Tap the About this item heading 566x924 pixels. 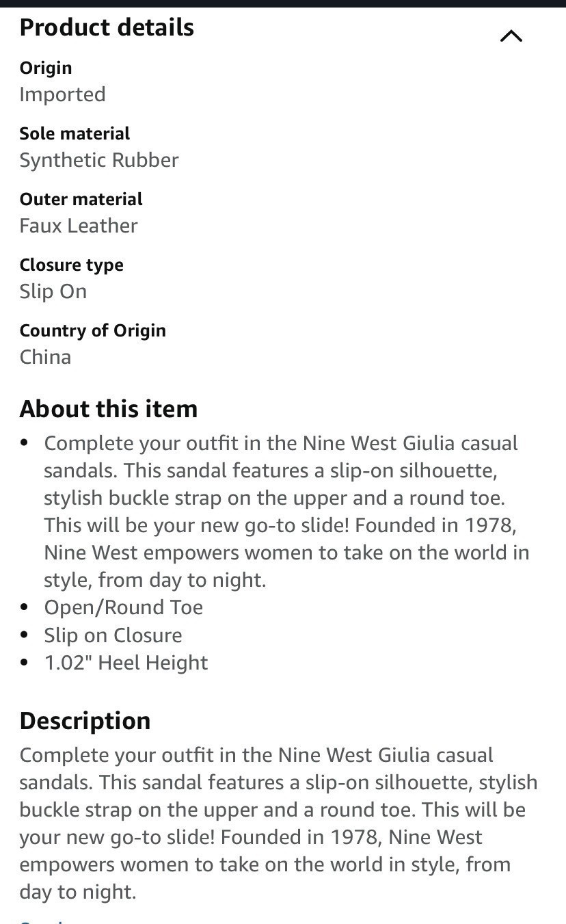108,409
